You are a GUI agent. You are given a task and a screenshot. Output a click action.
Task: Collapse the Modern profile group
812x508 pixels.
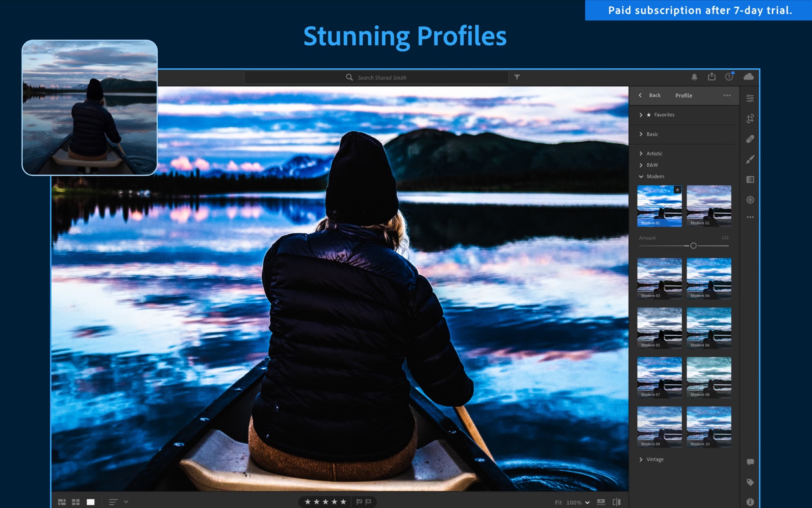pyautogui.click(x=655, y=176)
